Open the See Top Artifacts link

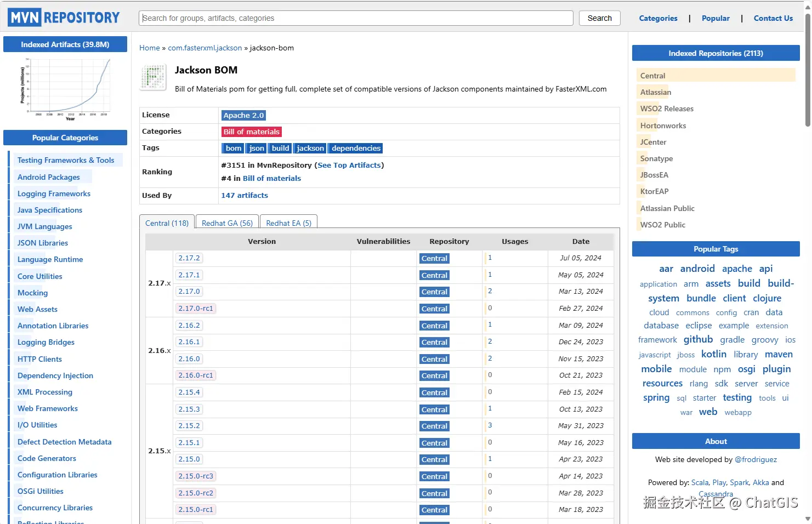tap(349, 166)
